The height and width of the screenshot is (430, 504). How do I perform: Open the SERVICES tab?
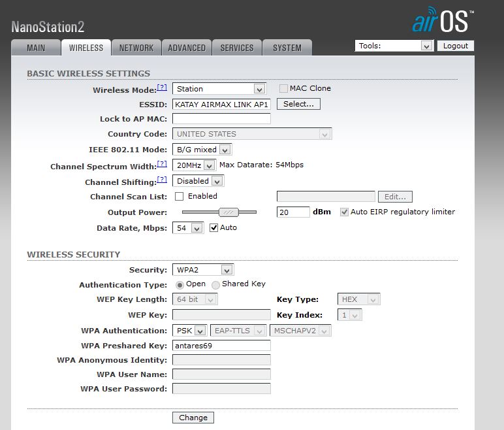coord(237,48)
